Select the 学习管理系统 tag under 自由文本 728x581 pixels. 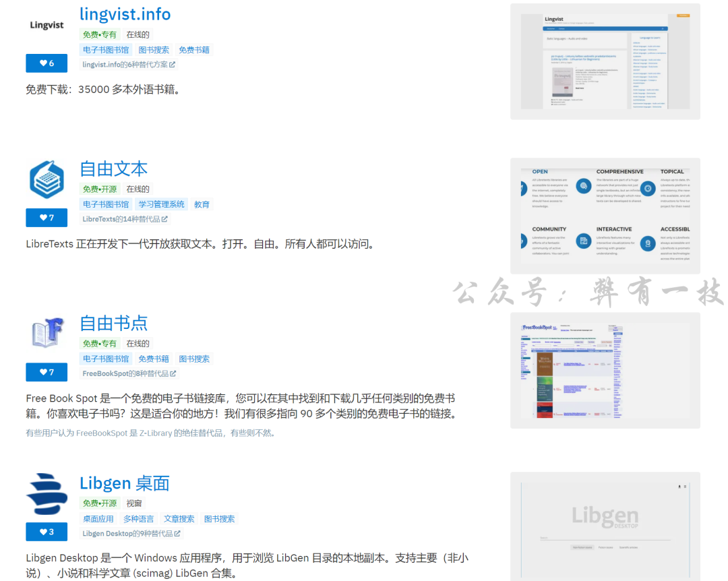[161, 204]
